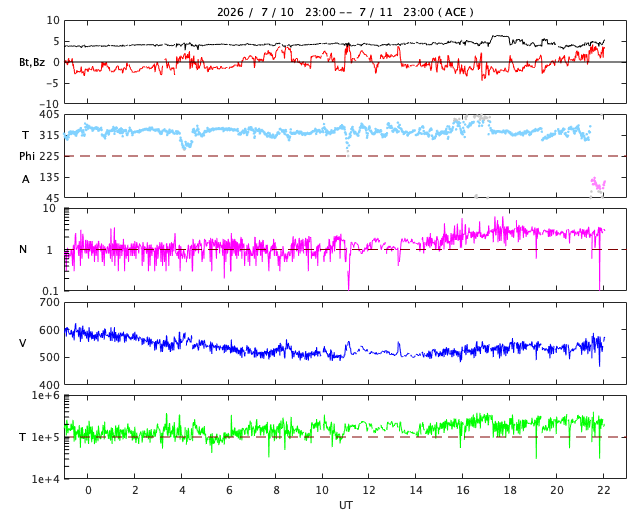Click the 22 hour label on the UT axis

[604, 490]
